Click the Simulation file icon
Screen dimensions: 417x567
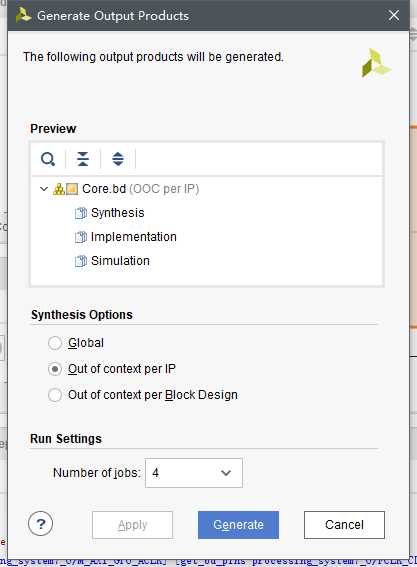tap(81, 261)
